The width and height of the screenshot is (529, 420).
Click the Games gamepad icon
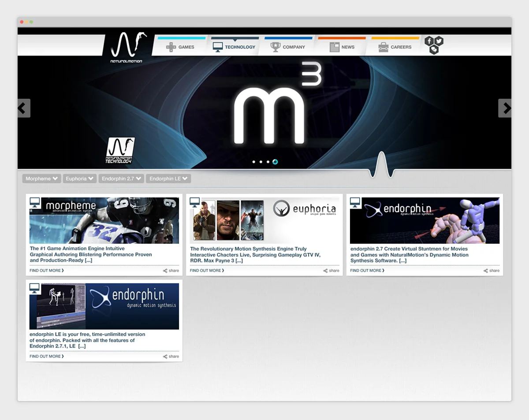click(171, 47)
